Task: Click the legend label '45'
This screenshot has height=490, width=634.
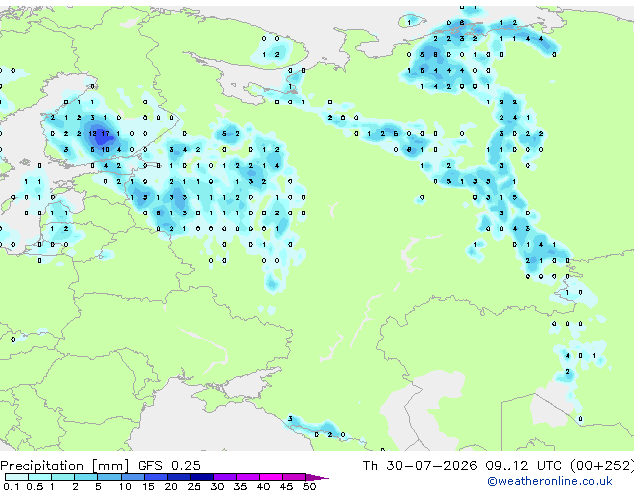Action: point(286,486)
